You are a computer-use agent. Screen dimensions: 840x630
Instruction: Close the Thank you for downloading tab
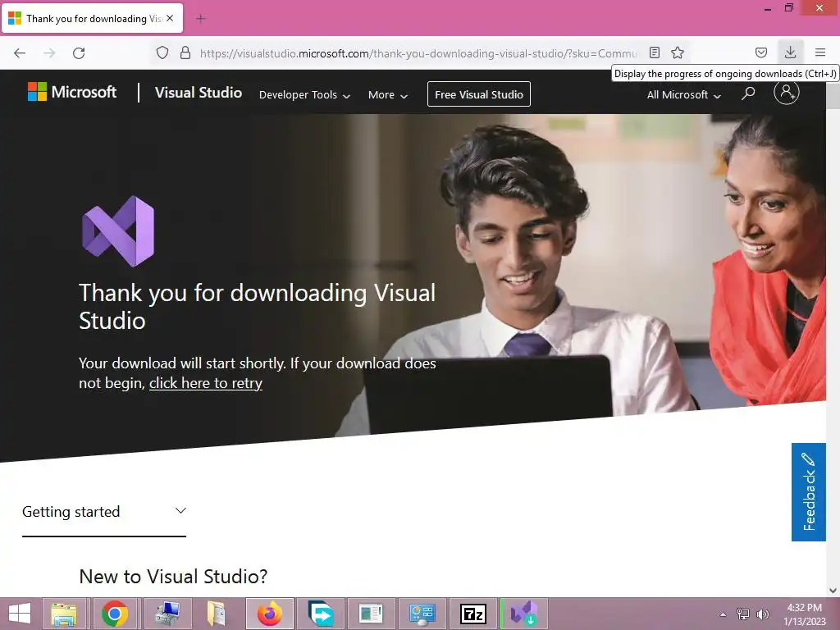(x=170, y=18)
